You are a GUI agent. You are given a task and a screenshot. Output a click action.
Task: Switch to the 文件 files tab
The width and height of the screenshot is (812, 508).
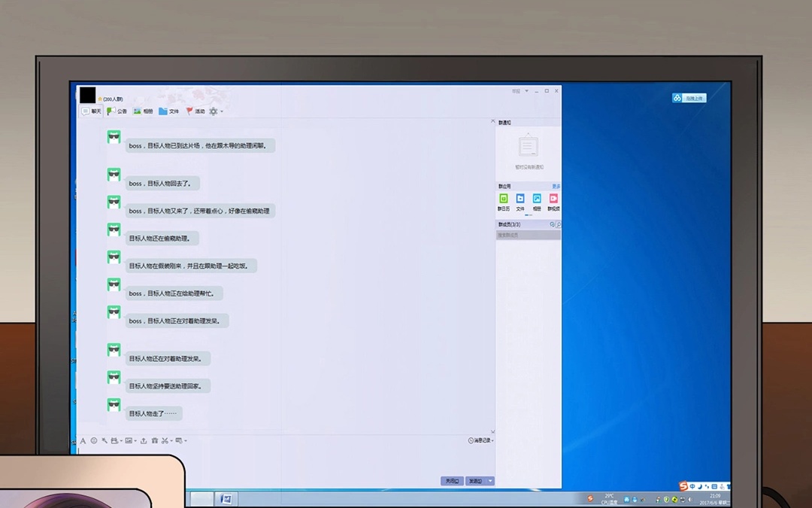coord(169,111)
